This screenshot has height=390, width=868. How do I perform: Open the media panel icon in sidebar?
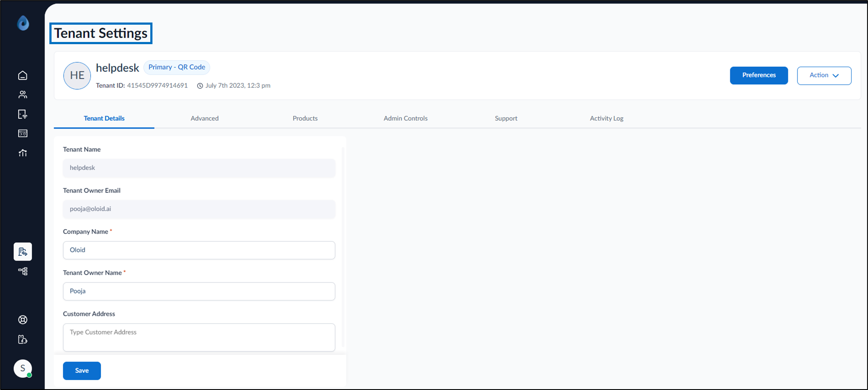pos(23,133)
